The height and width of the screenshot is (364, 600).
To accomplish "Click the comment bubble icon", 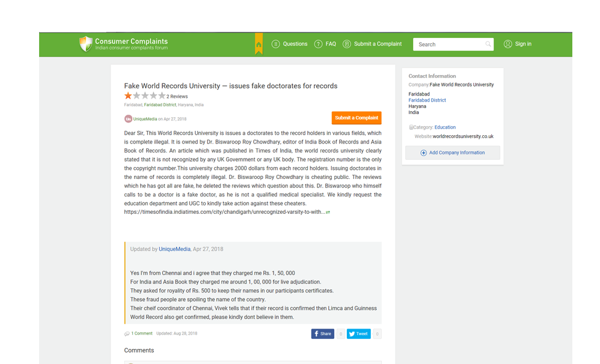I will [127, 334].
